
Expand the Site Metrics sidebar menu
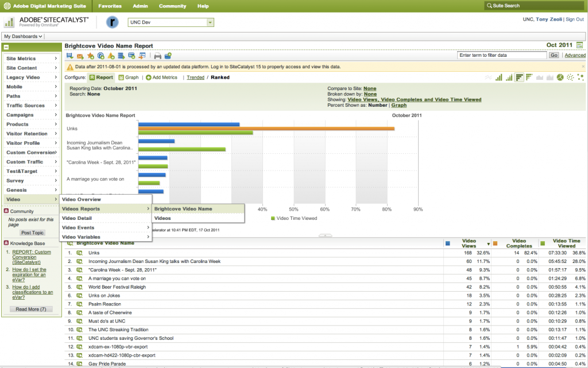(x=32, y=59)
